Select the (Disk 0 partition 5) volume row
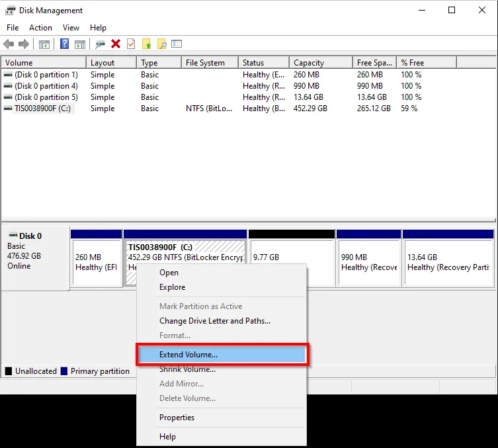Screen dimensions: 498x448 [x=229, y=97]
